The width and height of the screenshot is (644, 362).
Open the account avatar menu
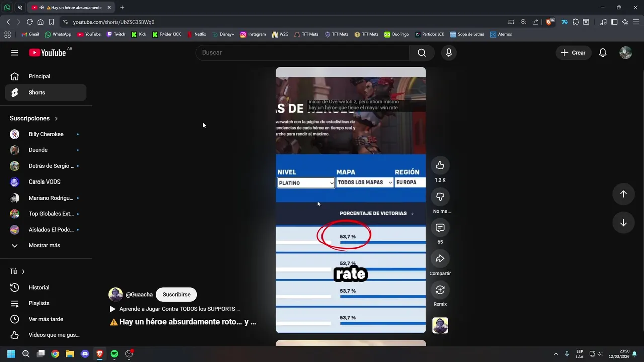tap(626, 53)
